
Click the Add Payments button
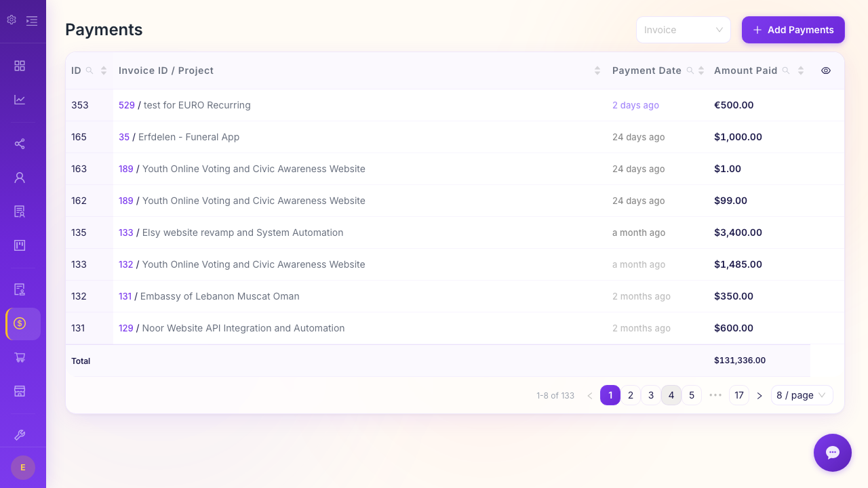pyautogui.click(x=793, y=30)
